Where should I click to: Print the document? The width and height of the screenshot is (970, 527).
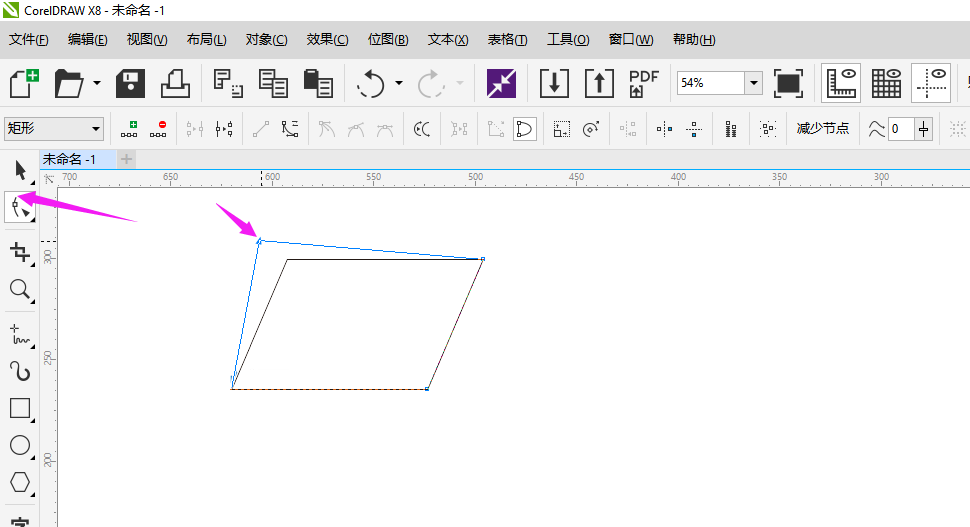(x=175, y=84)
